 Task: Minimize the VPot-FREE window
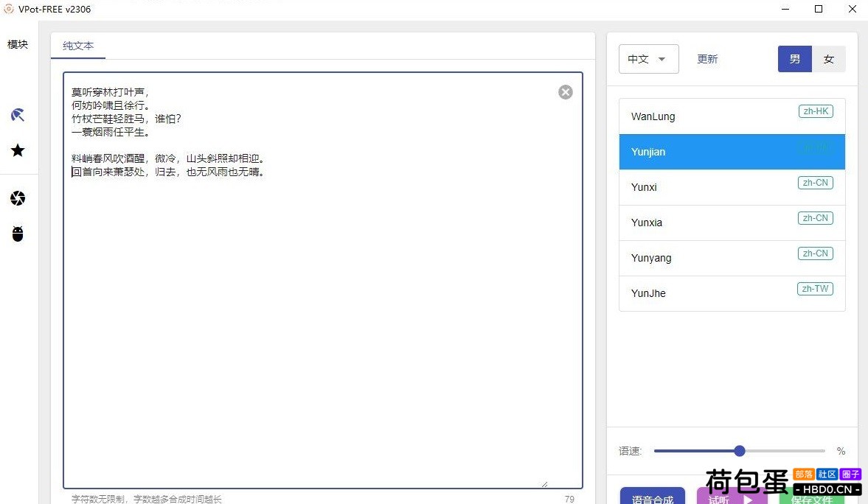pos(785,9)
